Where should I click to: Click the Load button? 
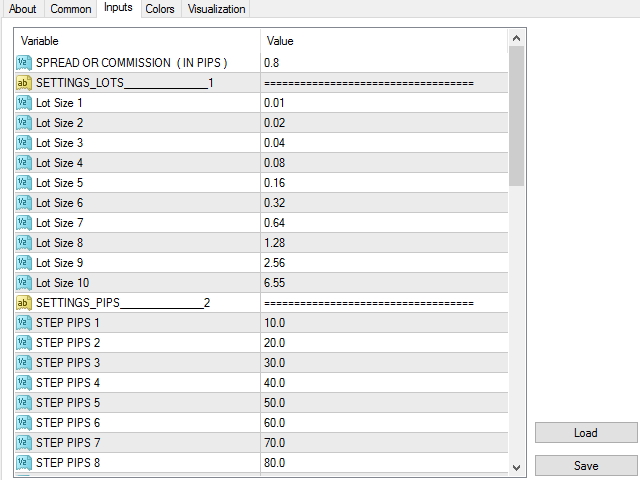(x=586, y=433)
